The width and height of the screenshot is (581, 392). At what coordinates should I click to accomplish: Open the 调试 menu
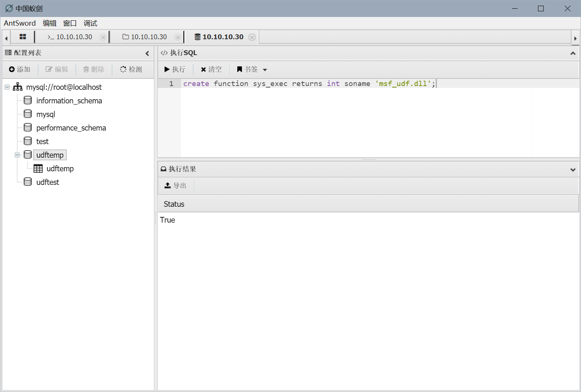click(90, 23)
